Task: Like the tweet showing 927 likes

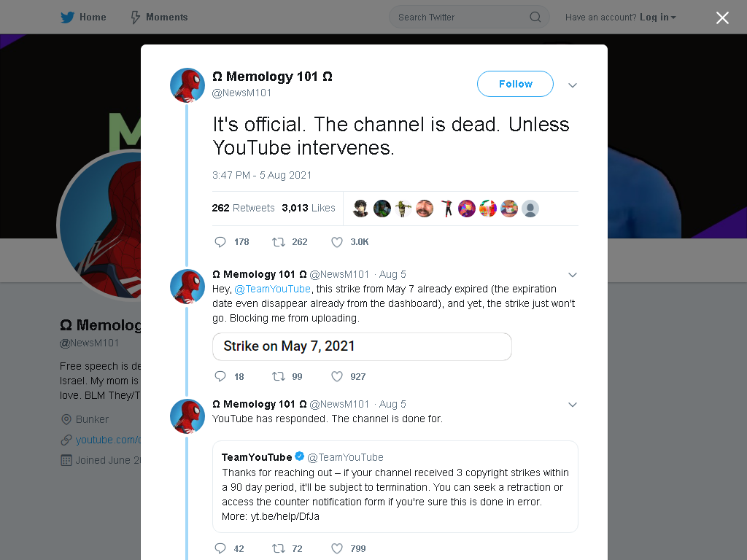Action: point(337,377)
